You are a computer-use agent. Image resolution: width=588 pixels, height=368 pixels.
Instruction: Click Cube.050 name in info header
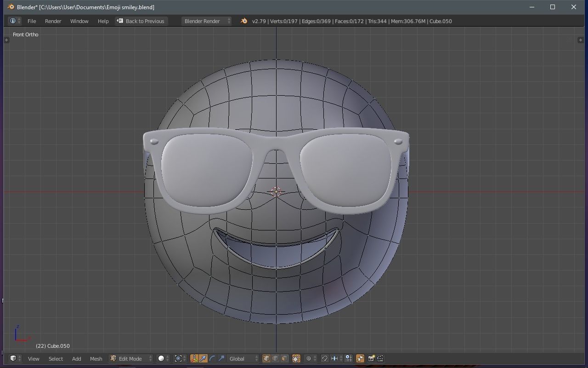click(x=441, y=21)
